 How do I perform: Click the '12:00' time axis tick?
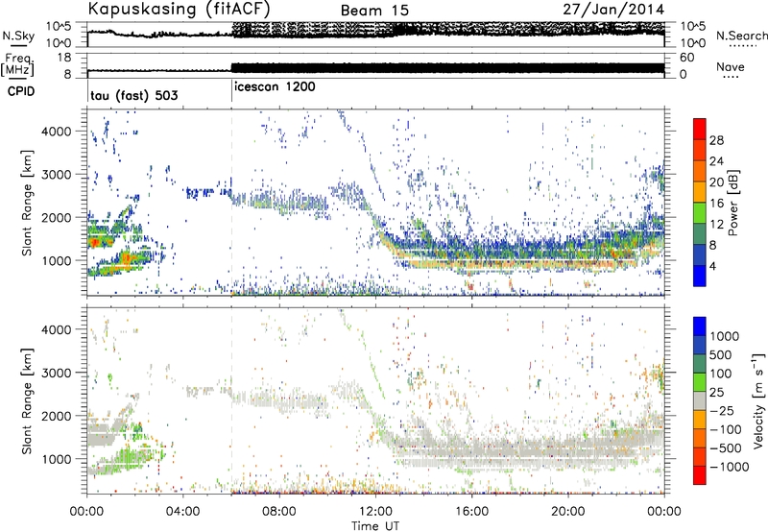pos(375,512)
